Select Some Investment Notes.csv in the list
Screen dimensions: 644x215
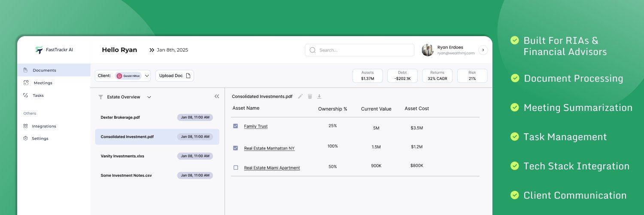click(x=157, y=175)
